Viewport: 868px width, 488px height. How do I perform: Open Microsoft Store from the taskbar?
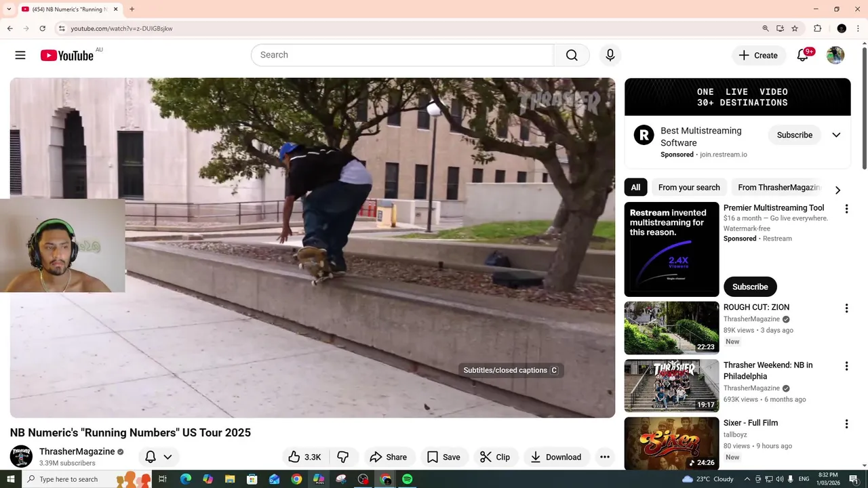[252, 479]
